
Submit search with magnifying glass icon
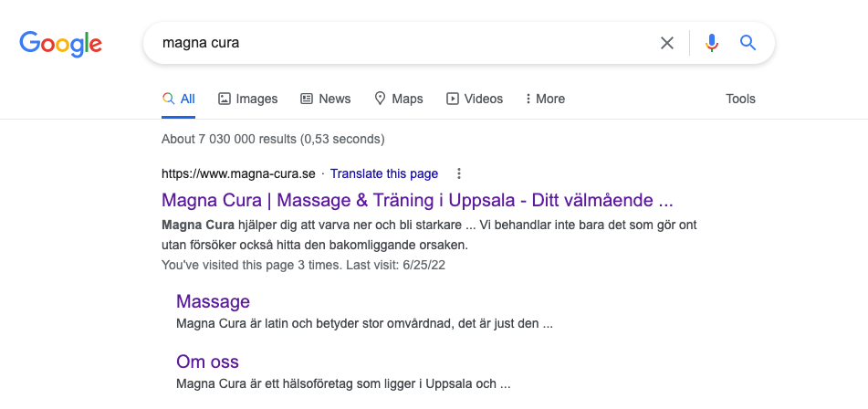748,43
